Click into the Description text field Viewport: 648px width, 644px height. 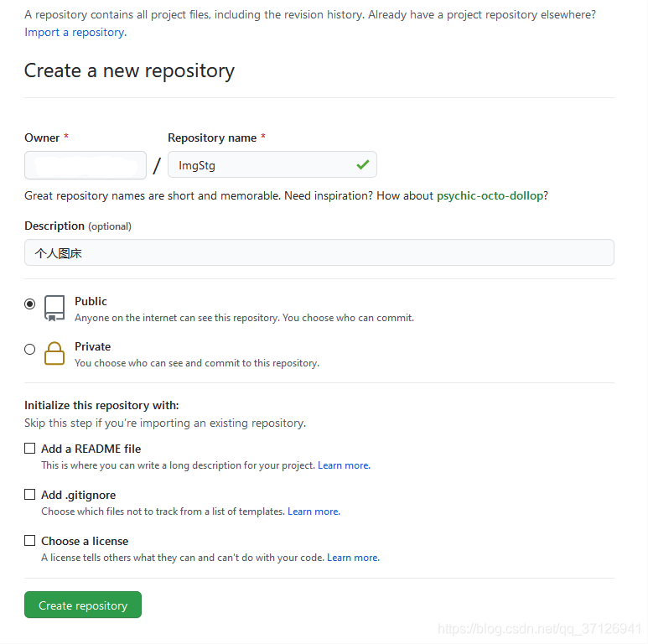[x=319, y=252]
